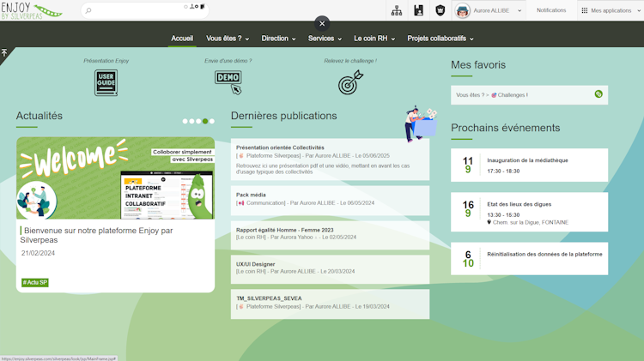Screen dimensions: 644x361
Task: Click the Prochains événements heading
Action: click(505, 128)
